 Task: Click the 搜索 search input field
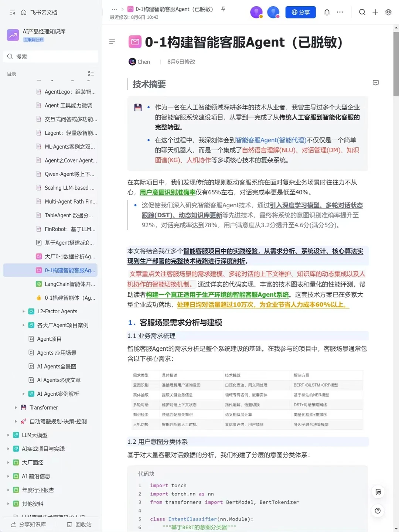(x=51, y=56)
